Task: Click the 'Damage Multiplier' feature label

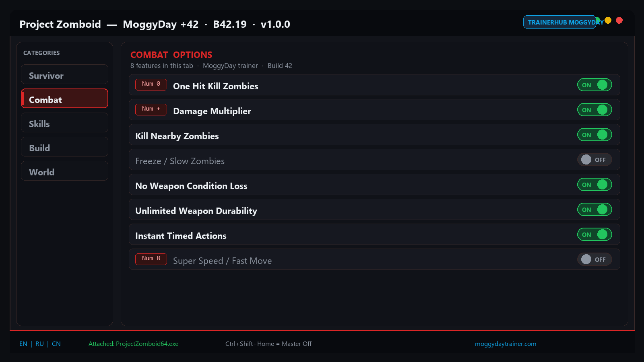Action: [x=212, y=111]
